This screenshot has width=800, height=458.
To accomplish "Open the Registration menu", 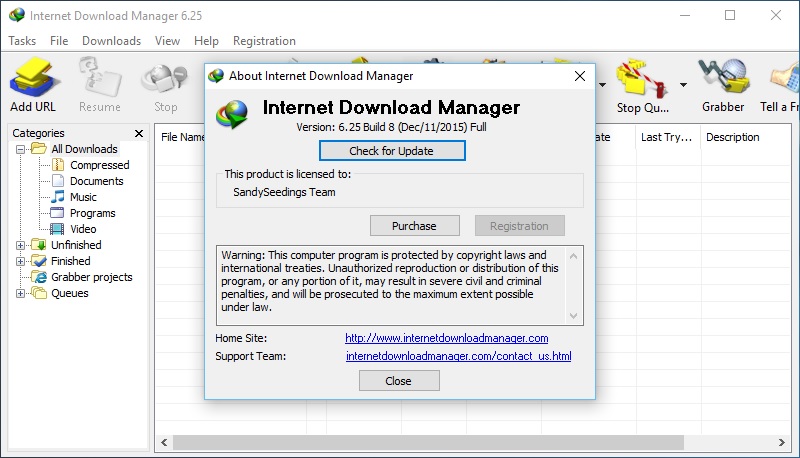I will click(x=264, y=41).
